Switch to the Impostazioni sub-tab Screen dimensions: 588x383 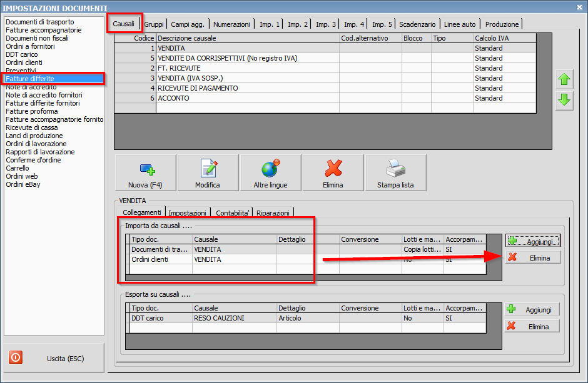click(x=188, y=213)
